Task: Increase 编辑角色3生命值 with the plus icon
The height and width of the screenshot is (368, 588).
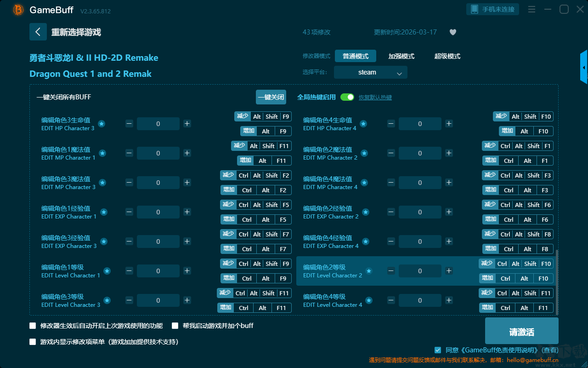Action: (187, 124)
